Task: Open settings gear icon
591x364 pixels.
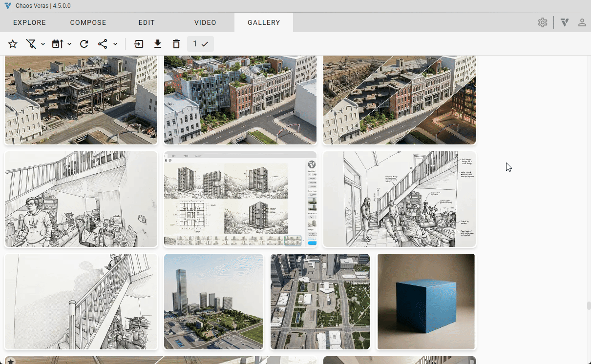Action: pos(543,22)
